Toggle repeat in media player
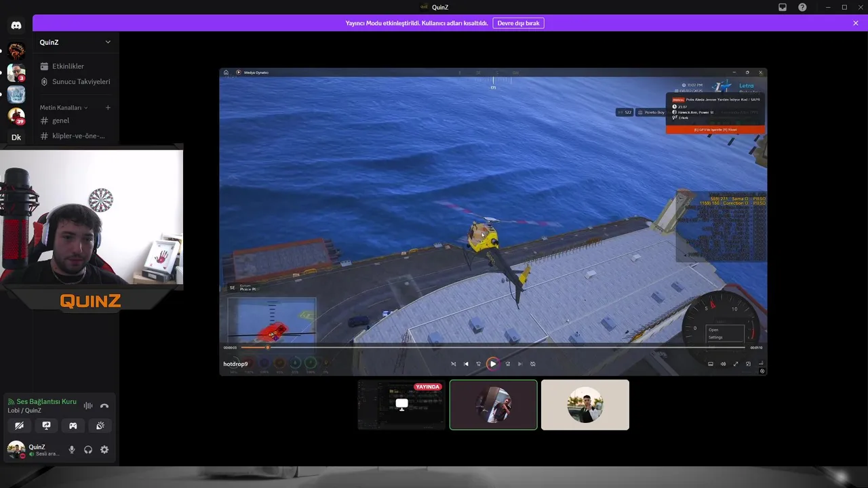Viewport: 868px width, 488px height. tap(533, 364)
